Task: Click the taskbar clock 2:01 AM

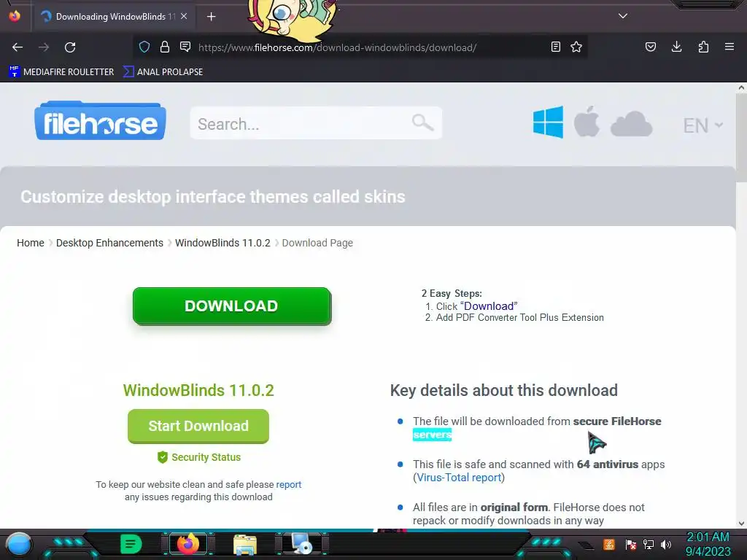Action: pyautogui.click(x=708, y=537)
